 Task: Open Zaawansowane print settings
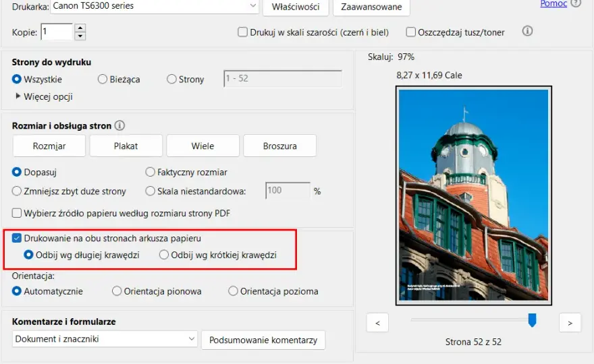tap(371, 7)
